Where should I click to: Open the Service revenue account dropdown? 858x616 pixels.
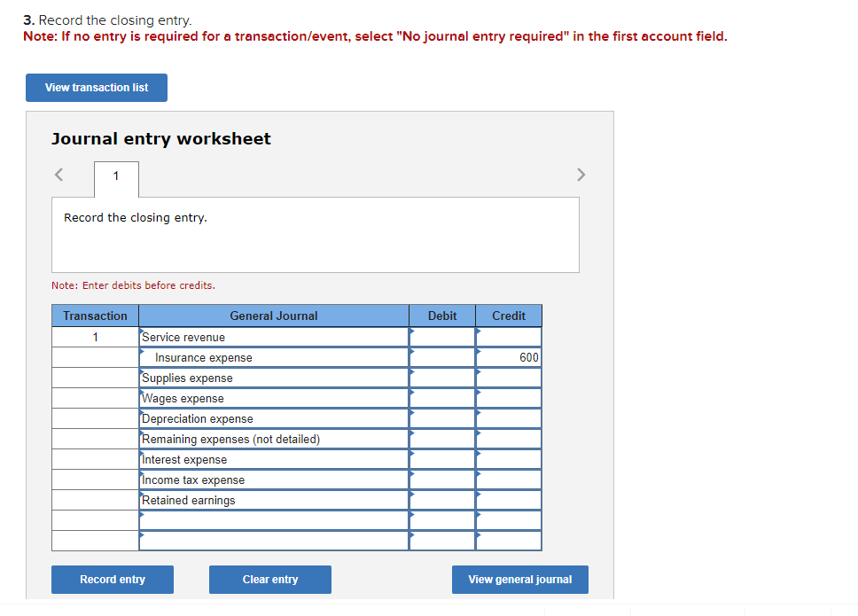coord(270,337)
